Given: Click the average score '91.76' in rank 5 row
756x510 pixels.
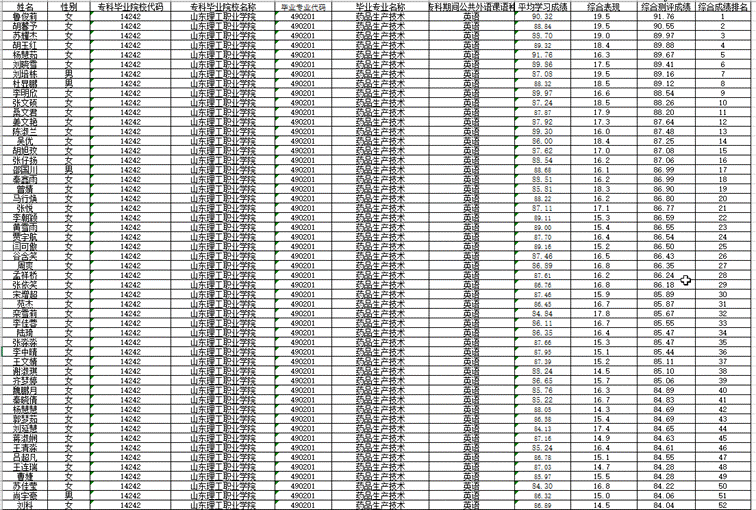Looking at the screenshot, I should 542,55.
